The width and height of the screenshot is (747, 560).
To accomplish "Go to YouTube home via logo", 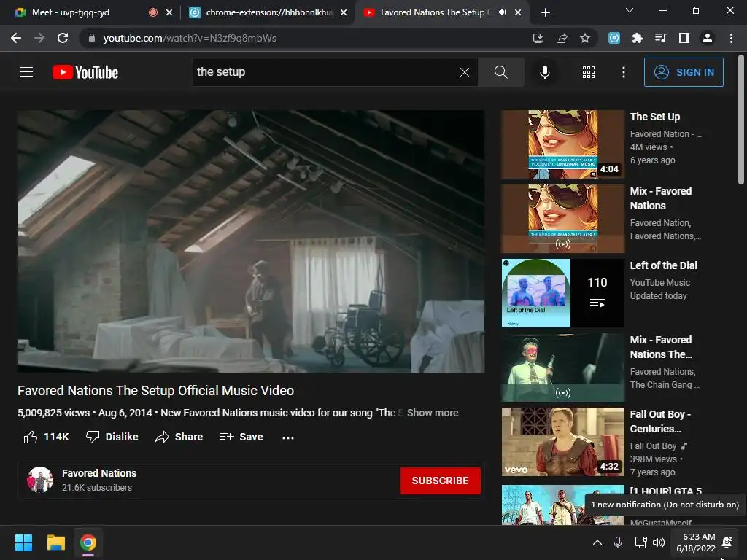I will pyautogui.click(x=85, y=72).
